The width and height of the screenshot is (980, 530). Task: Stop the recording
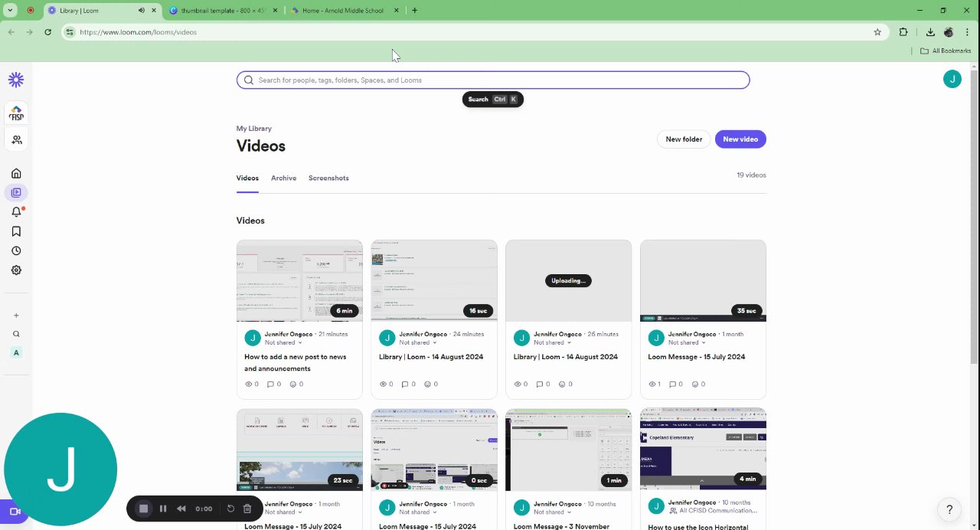pyautogui.click(x=143, y=509)
